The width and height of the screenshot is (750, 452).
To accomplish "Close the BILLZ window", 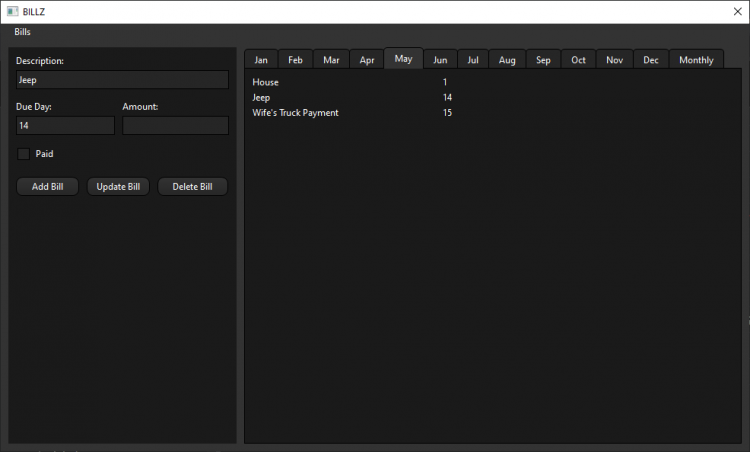I will click(738, 11).
